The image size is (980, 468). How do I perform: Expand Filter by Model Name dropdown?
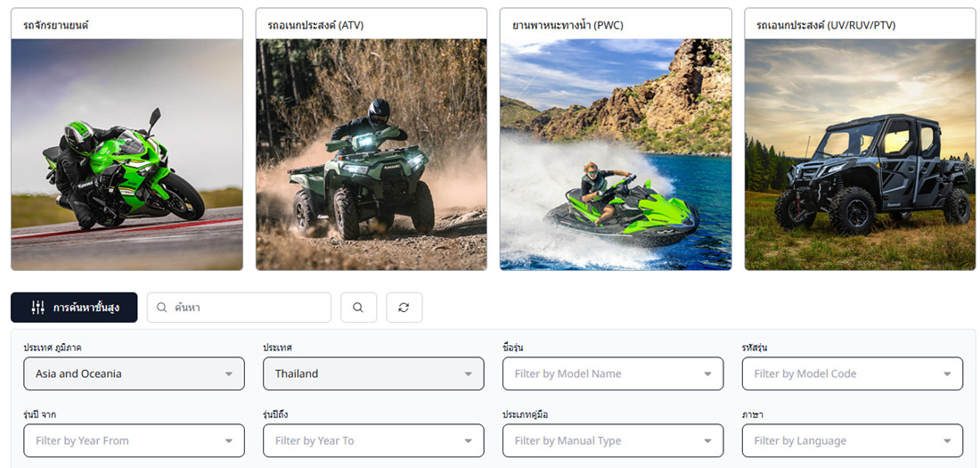[x=613, y=374]
